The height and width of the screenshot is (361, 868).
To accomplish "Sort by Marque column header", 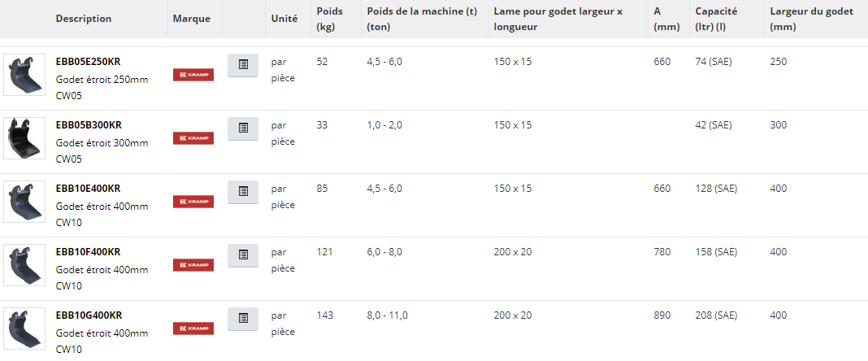I will [192, 19].
